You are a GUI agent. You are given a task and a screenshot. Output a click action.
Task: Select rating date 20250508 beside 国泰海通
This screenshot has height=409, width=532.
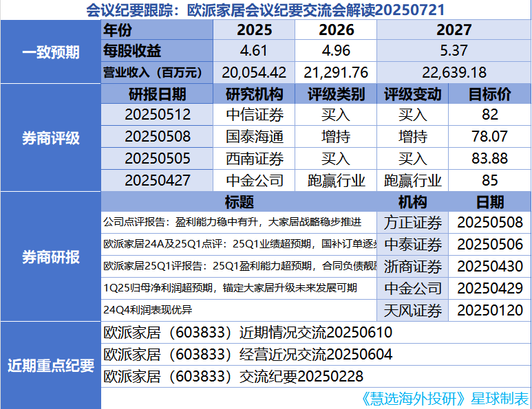157,137
